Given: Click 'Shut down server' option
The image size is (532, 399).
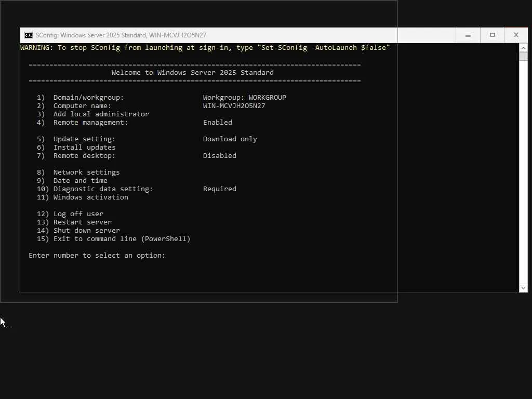Looking at the screenshot, I should pyautogui.click(x=78, y=231).
